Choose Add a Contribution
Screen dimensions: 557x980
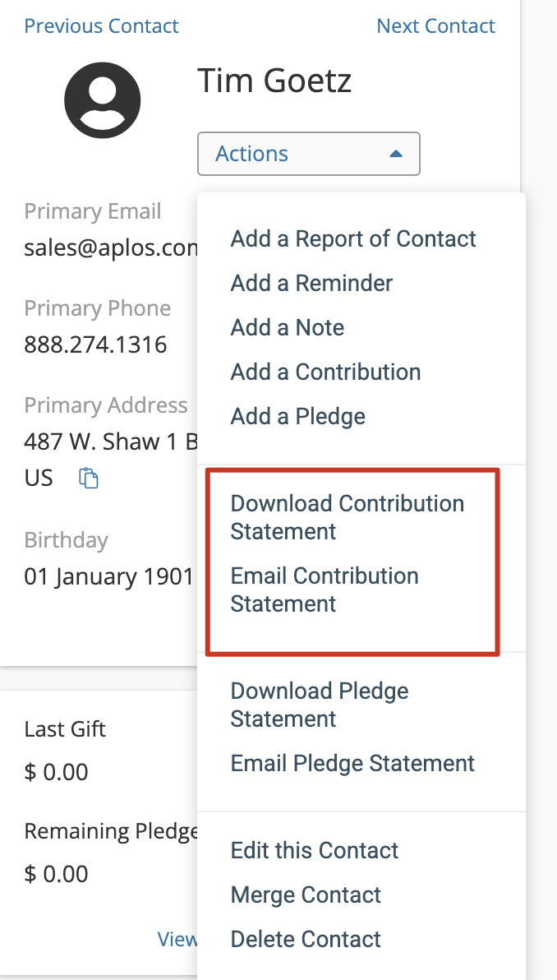(325, 372)
